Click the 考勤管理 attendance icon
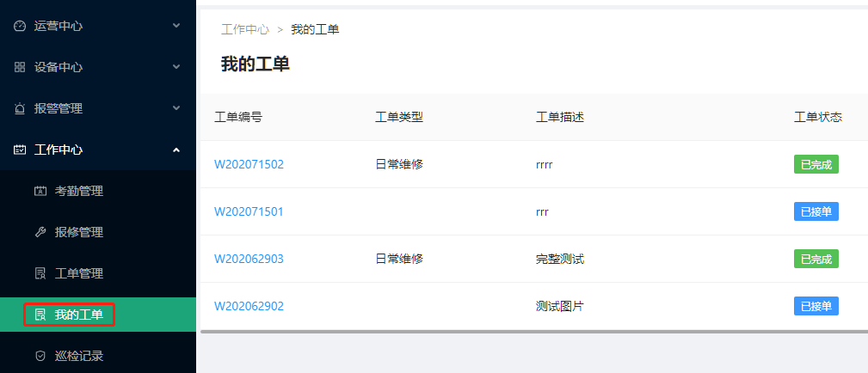Screen dimensions: 868x373 pyautogui.click(x=40, y=191)
